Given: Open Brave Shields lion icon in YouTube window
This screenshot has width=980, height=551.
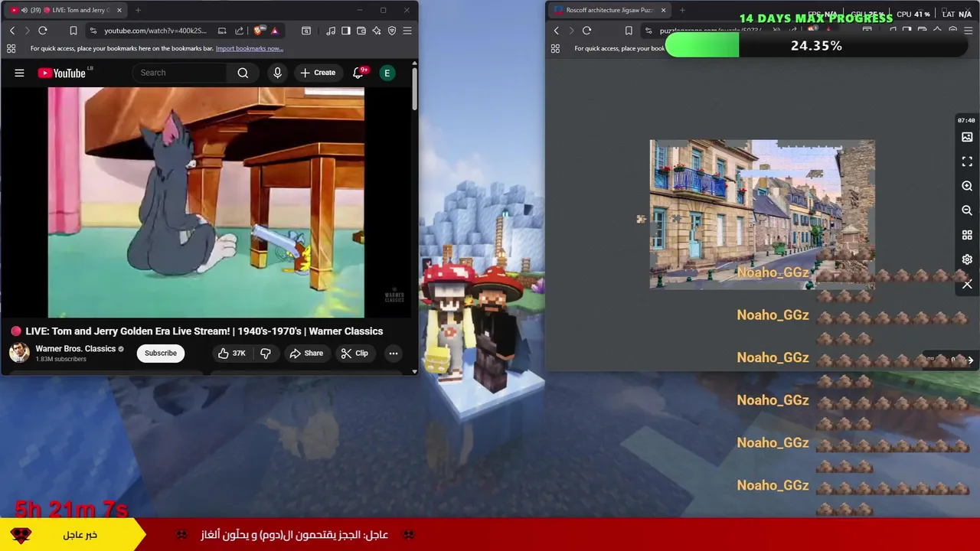Looking at the screenshot, I should pos(258,31).
